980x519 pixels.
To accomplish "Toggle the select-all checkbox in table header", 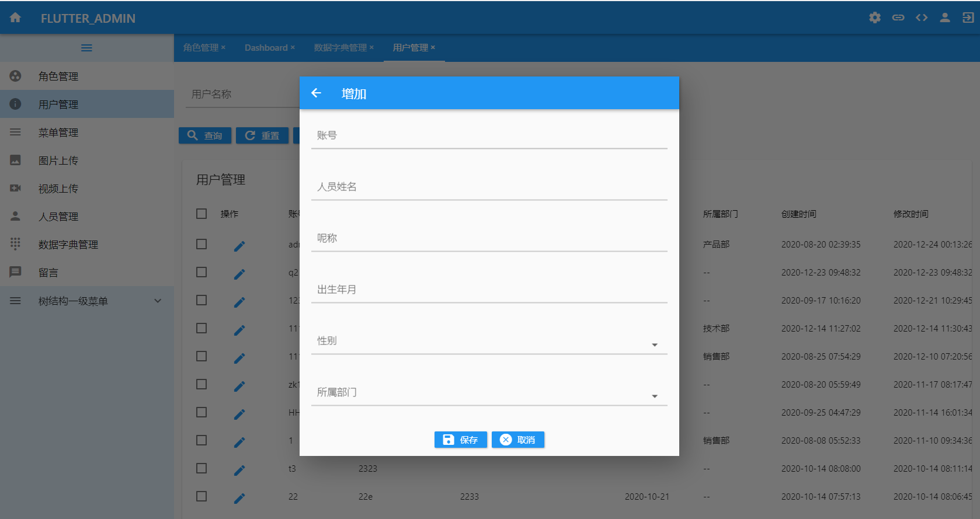I will click(x=201, y=214).
